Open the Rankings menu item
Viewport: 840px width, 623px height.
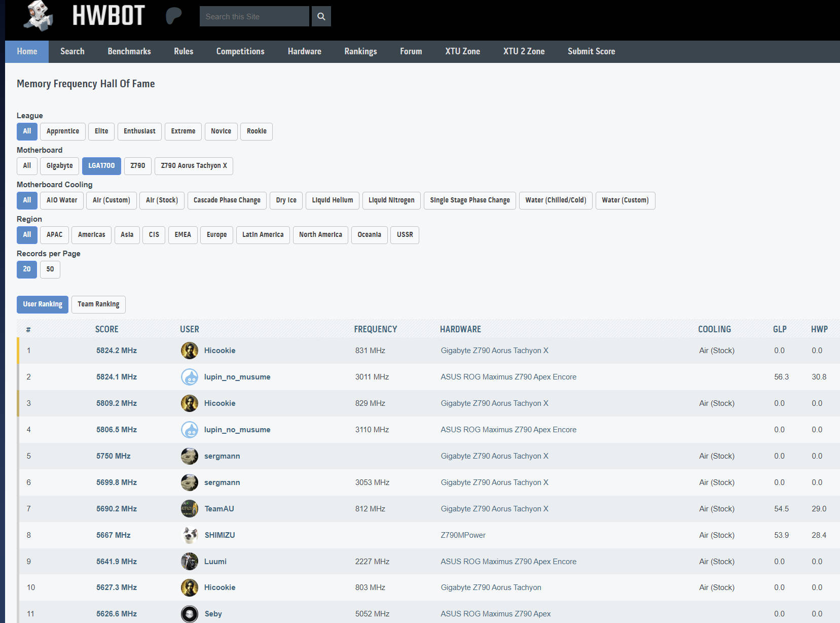click(x=360, y=52)
